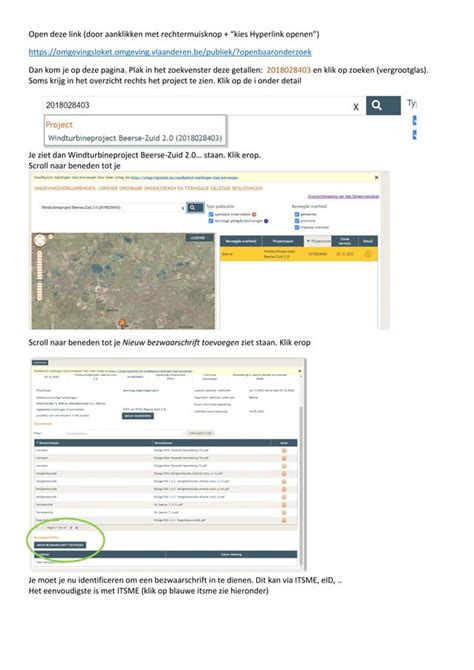Image resolution: width=474 pixels, height=670 pixels.
Task: Open the Overzichtspagina van het Omgevingsloket link
Action: pos(343,196)
